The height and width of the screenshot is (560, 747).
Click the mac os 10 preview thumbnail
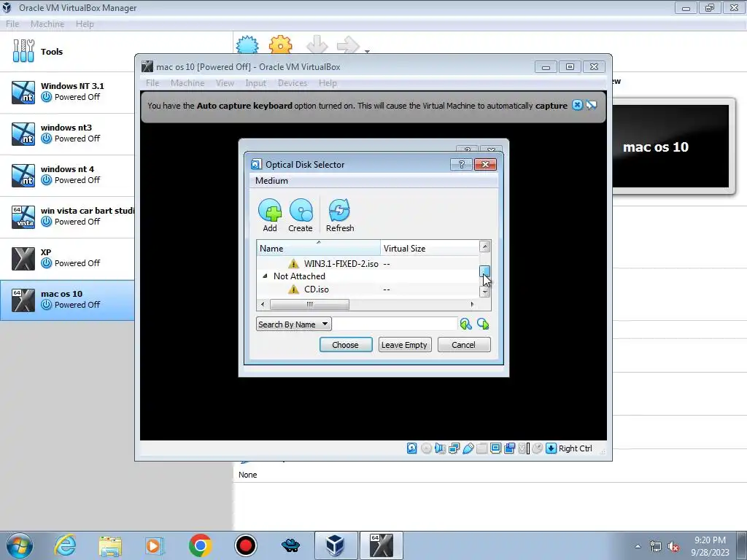pyautogui.click(x=670, y=147)
